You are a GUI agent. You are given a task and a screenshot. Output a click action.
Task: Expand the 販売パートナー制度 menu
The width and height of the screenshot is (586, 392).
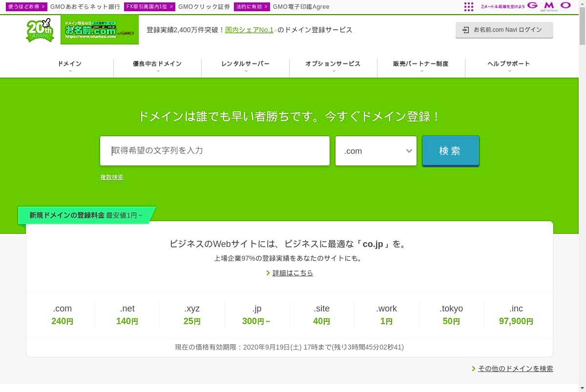pos(421,65)
